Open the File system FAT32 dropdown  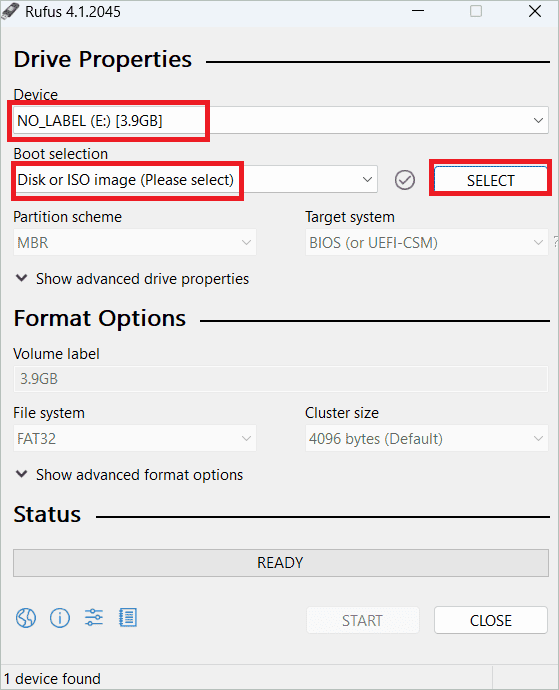tap(135, 438)
